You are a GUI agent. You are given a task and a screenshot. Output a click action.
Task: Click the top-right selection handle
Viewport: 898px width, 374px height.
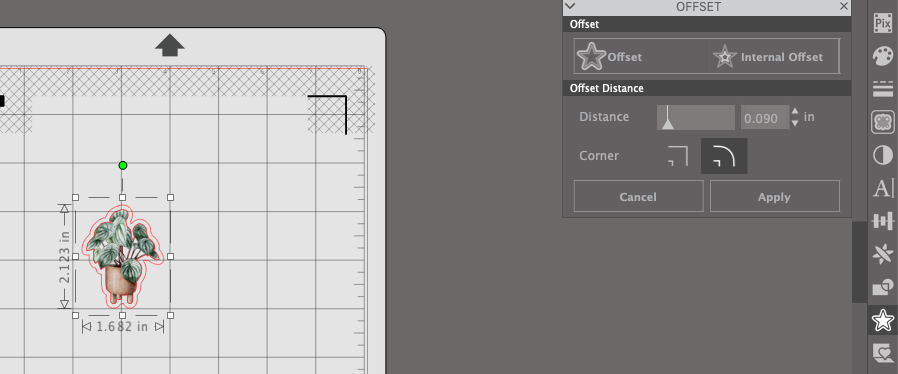click(171, 198)
